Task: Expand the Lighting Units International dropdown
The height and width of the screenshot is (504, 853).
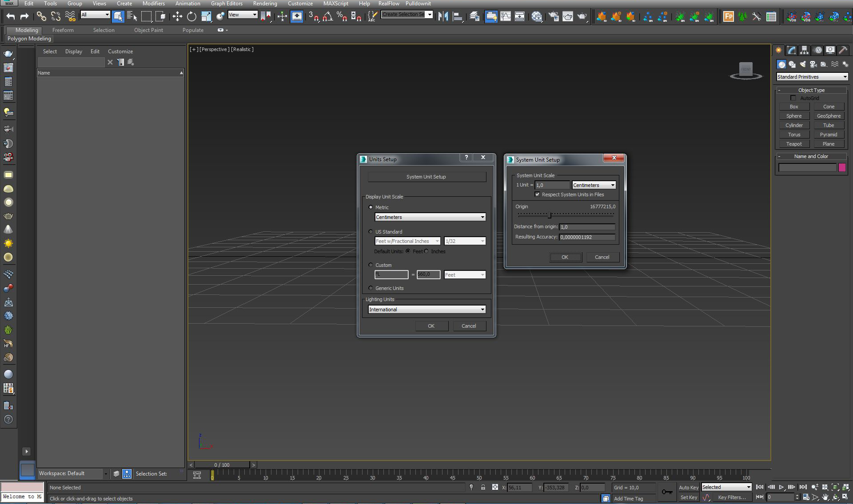Action: tap(426, 310)
